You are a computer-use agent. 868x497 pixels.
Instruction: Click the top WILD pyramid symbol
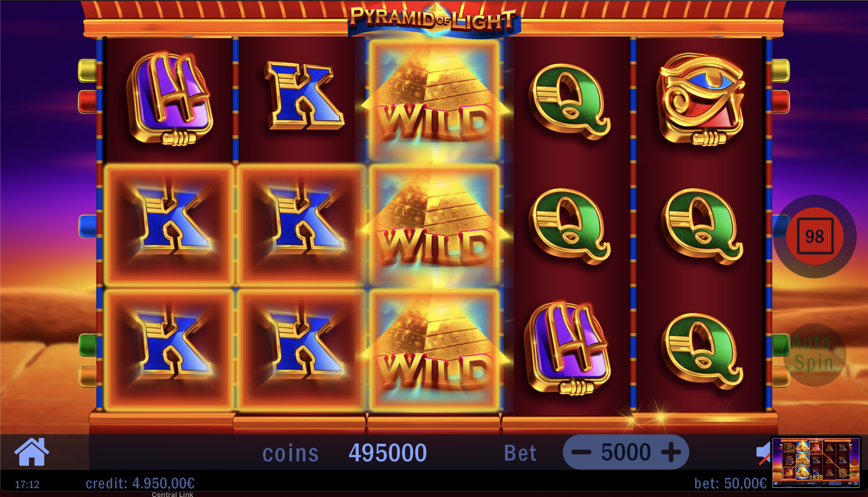coord(434,100)
